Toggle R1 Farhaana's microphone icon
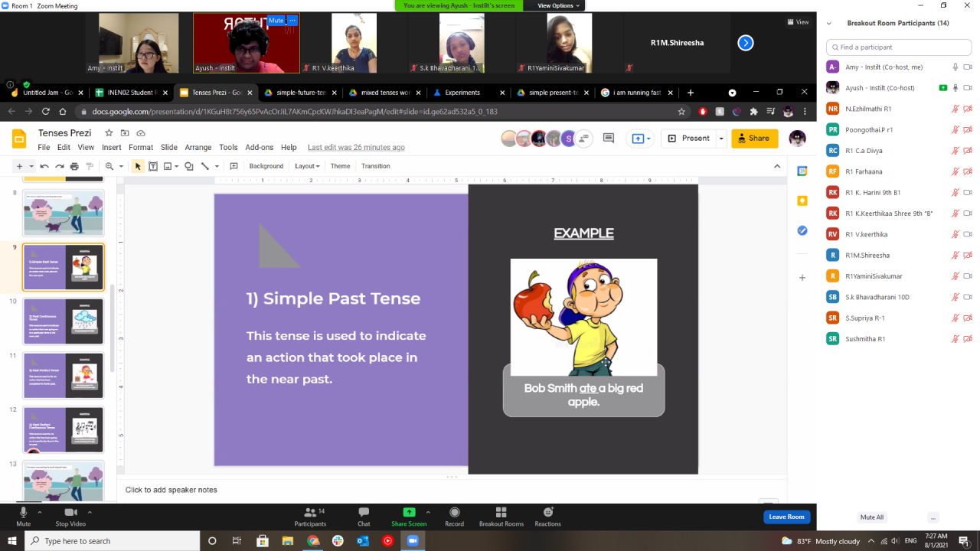Viewport: 980px width, 551px height. pos(955,171)
